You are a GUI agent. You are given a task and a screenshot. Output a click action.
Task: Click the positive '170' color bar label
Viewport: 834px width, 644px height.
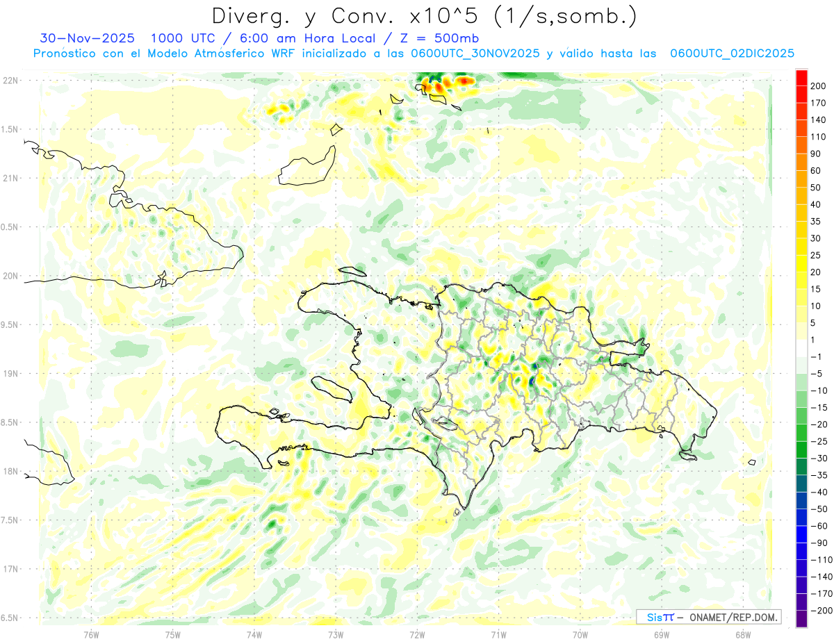(819, 103)
